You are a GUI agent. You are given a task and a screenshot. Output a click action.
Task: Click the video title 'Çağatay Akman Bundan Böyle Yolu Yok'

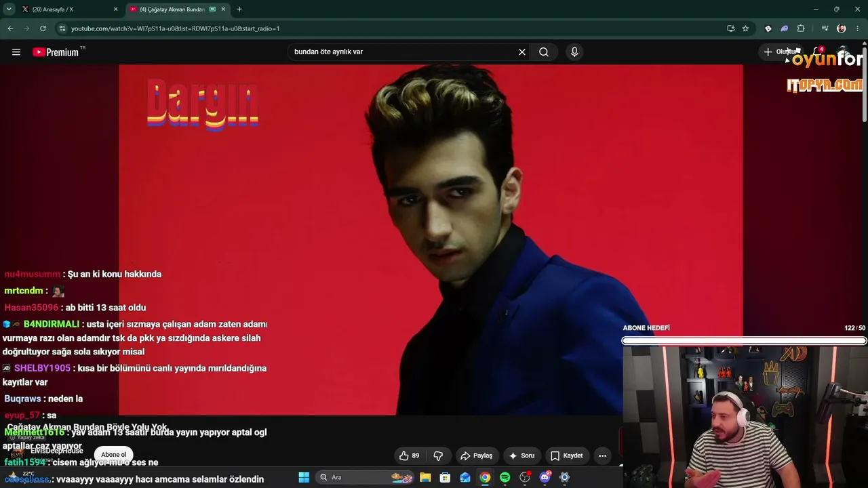(x=87, y=428)
